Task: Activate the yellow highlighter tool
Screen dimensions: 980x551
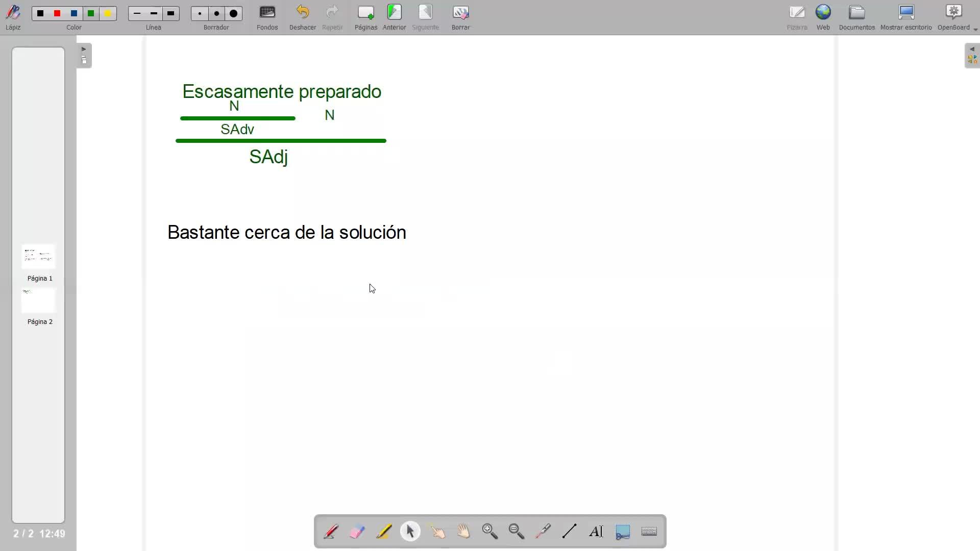Action: coord(384,532)
